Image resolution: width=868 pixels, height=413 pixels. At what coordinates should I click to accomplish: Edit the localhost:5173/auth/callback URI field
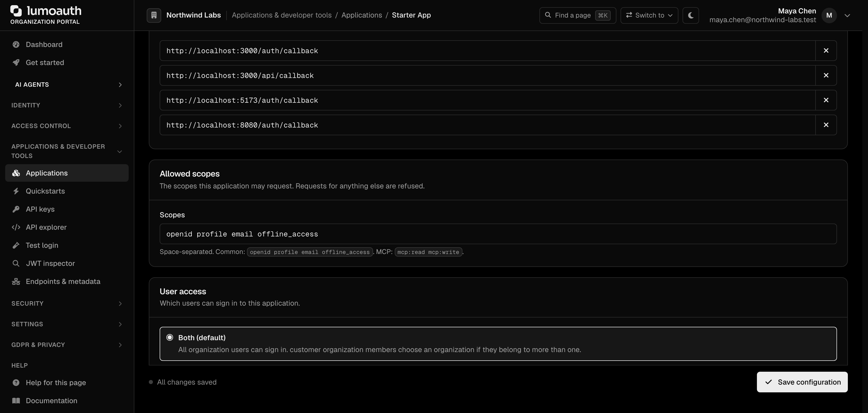coord(487,100)
